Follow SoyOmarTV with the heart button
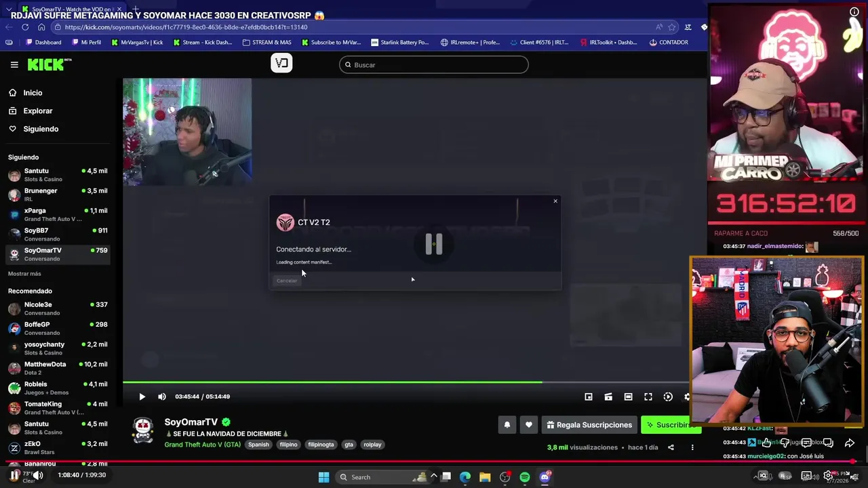 [528, 425]
